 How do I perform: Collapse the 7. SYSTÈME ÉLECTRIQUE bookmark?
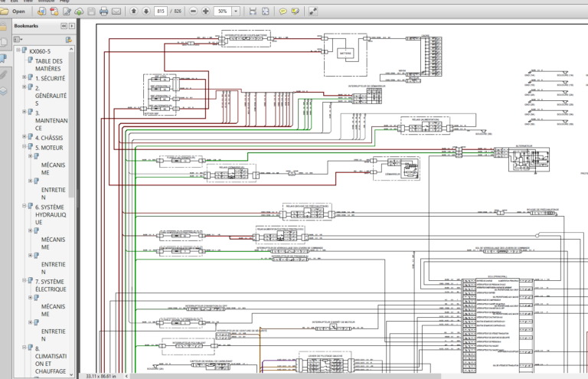[22, 281]
